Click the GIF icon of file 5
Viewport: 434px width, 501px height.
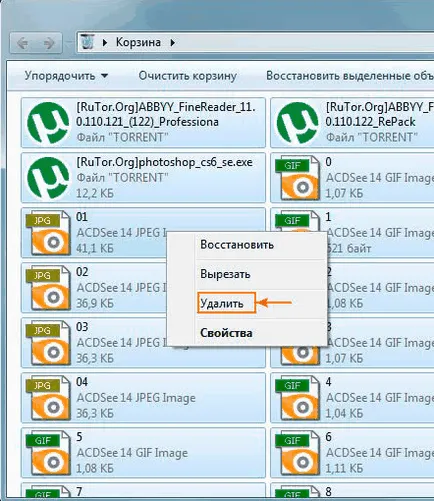click(48, 453)
